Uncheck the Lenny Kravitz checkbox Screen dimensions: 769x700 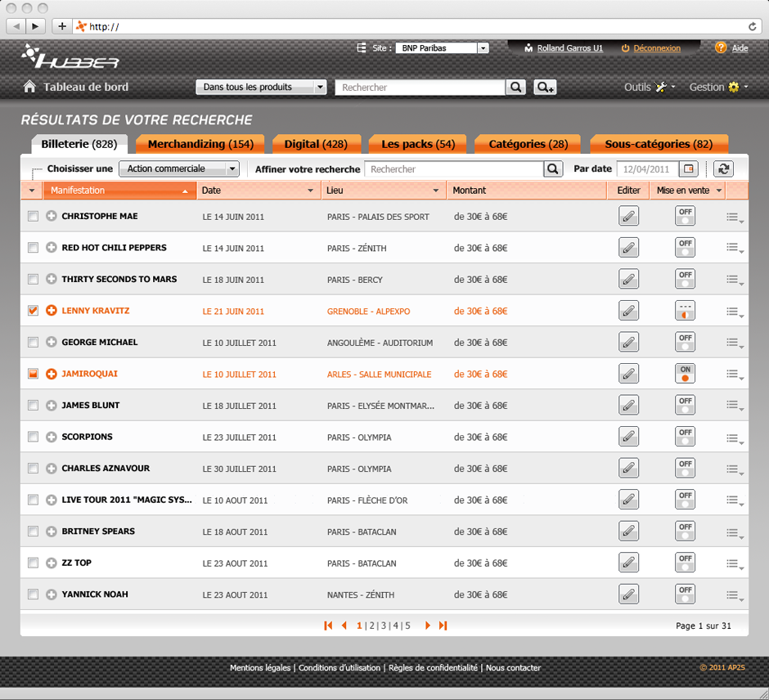coord(33,310)
